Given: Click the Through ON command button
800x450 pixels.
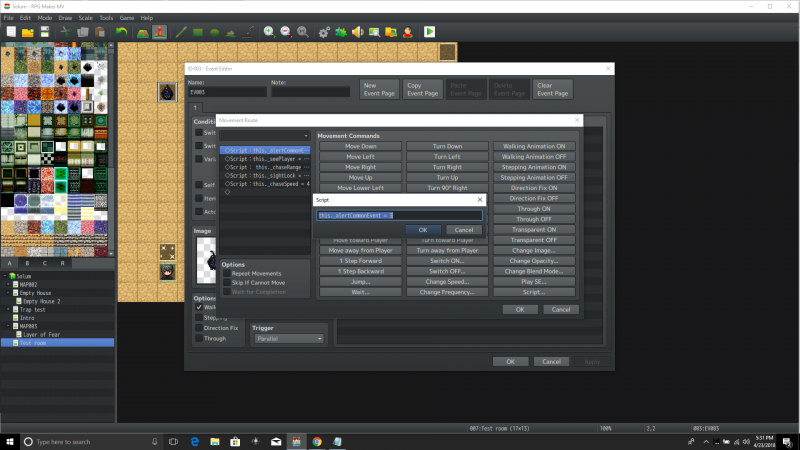Looking at the screenshot, I should (534, 209).
